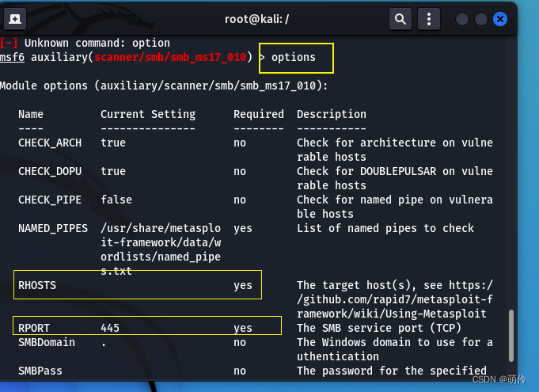Click the window title 'root@kali: /'

pyautogui.click(x=256, y=19)
